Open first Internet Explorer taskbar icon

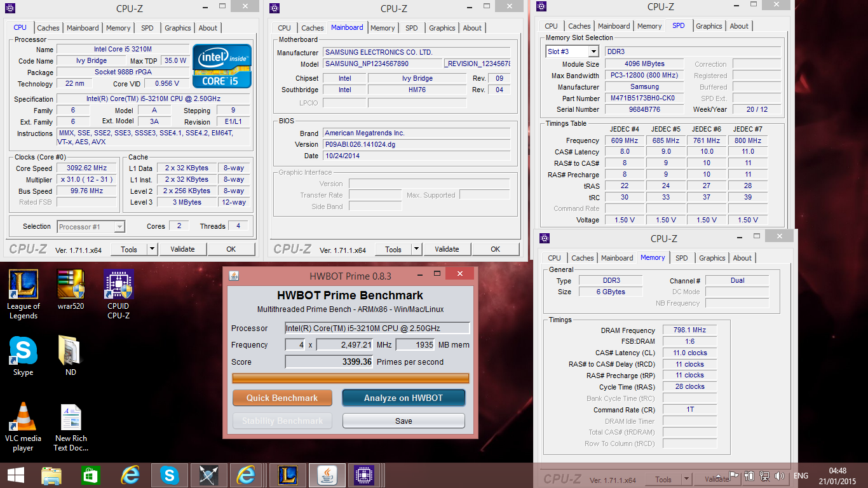(130, 475)
